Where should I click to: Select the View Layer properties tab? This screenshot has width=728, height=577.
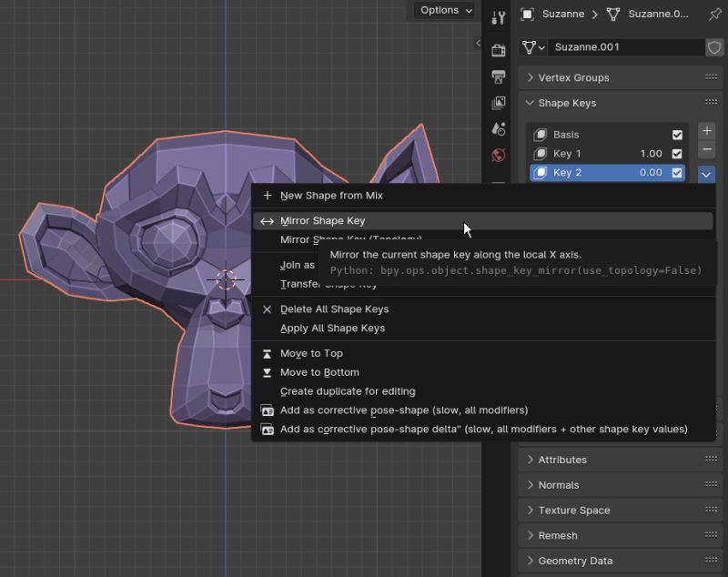click(x=498, y=102)
